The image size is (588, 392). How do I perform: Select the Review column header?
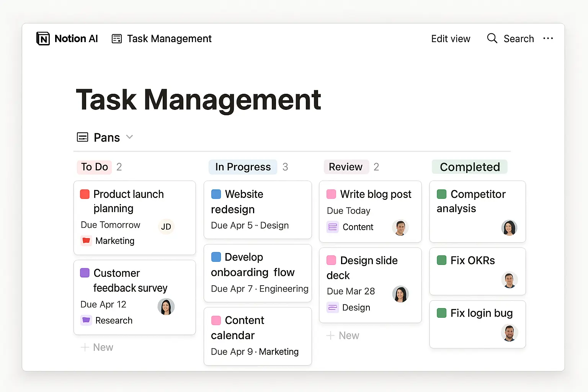(346, 167)
